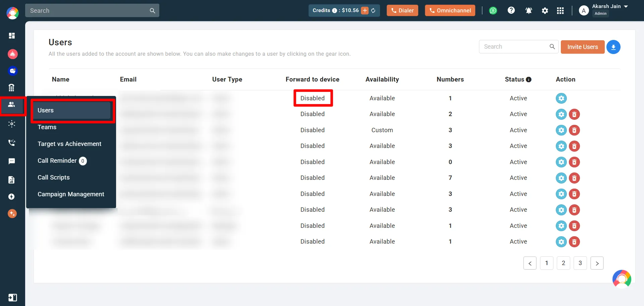Select Teams from the submenu

pyautogui.click(x=47, y=127)
